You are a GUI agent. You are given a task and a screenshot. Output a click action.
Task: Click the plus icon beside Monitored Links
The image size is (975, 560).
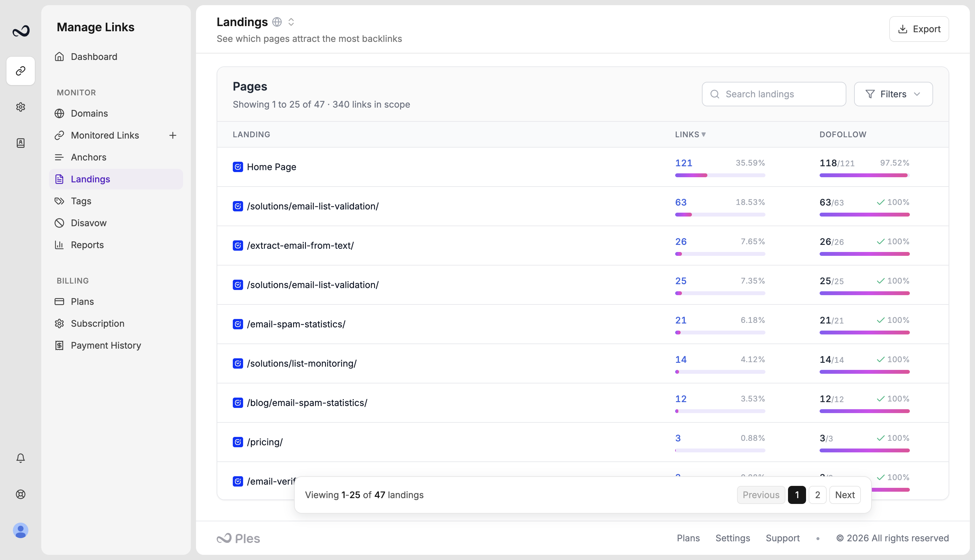pyautogui.click(x=173, y=135)
